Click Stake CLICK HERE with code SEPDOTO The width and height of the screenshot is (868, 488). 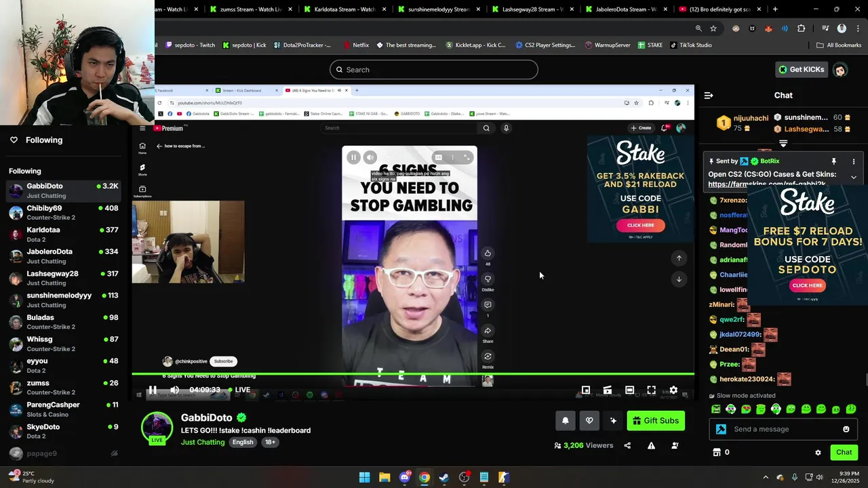tap(807, 285)
